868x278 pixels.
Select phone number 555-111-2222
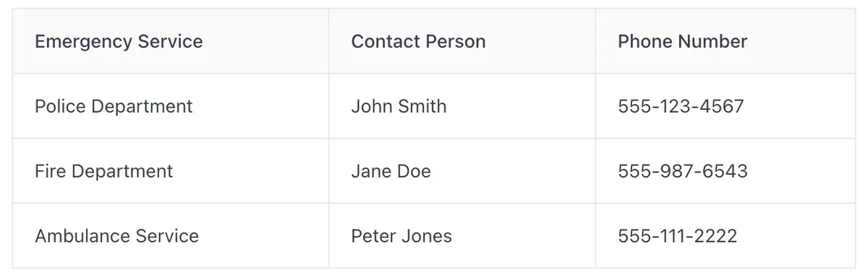pos(678,236)
